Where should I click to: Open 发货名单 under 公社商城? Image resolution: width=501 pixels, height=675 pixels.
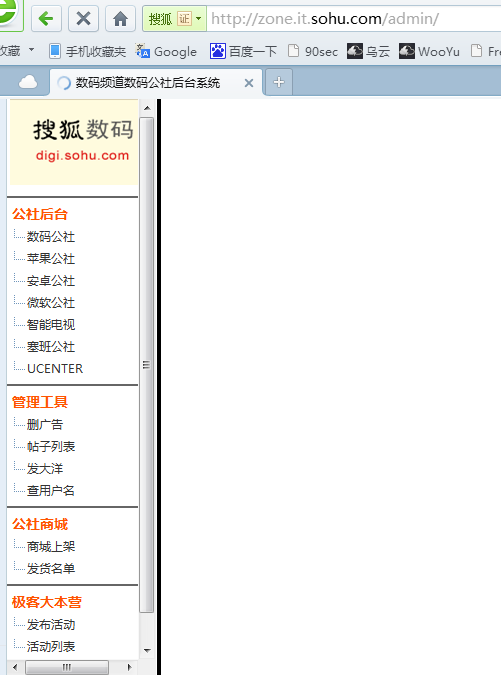point(51,569)
